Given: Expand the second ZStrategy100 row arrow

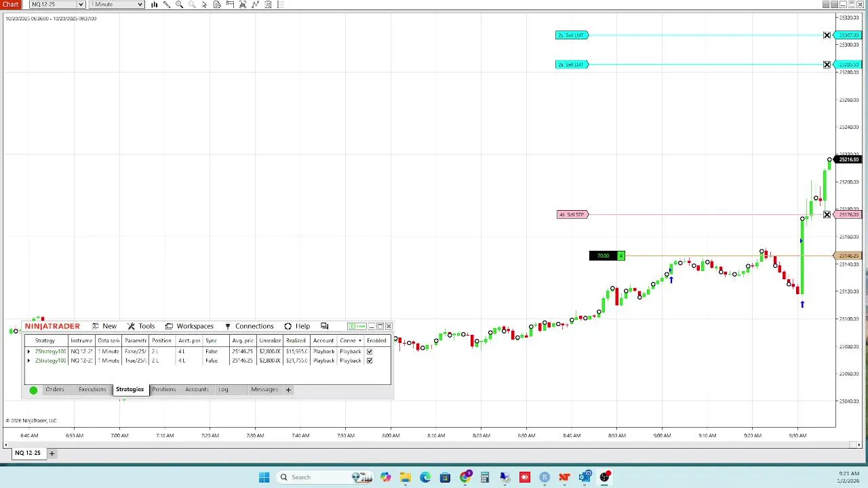Looking at the screenshot, I should coord(28,361).
